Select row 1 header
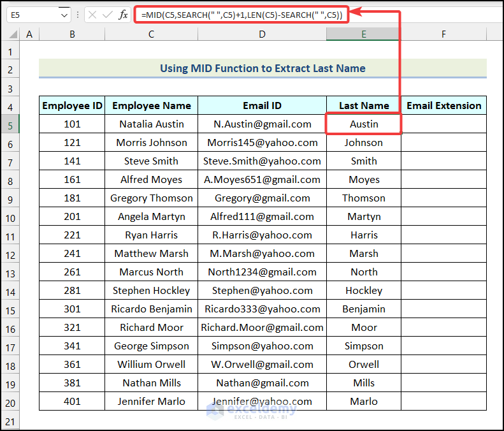Screen dimensions: 504x431 click(x=10, y=52)
